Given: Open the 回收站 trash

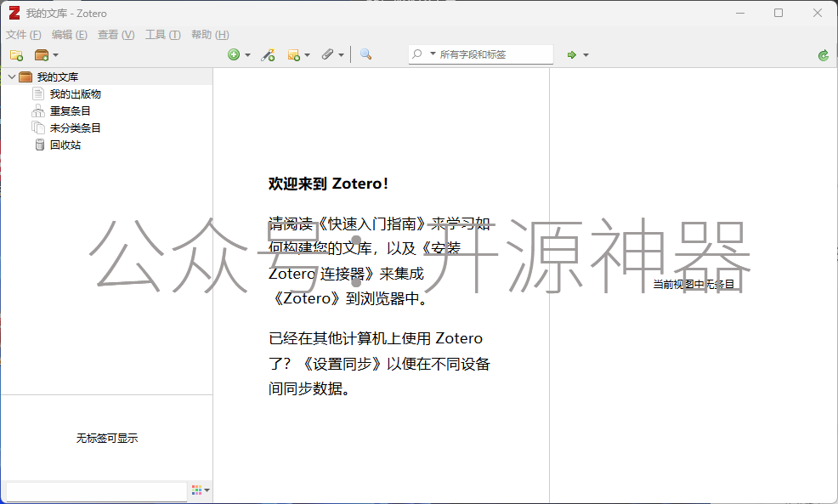Looking at the screenshot, I should [65, 144].
